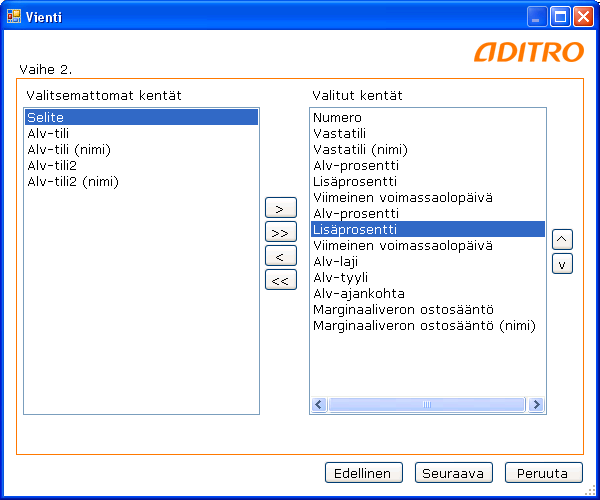Select Alv-laji in selected fields
Image resolution: width=600 pixels, height=500 pixels.
427,261
